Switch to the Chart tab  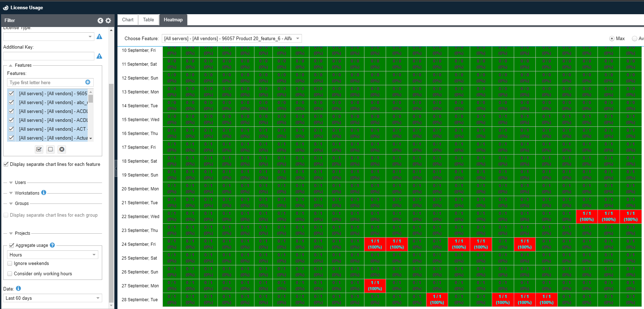pyautogui.click(x=128, y=20)
